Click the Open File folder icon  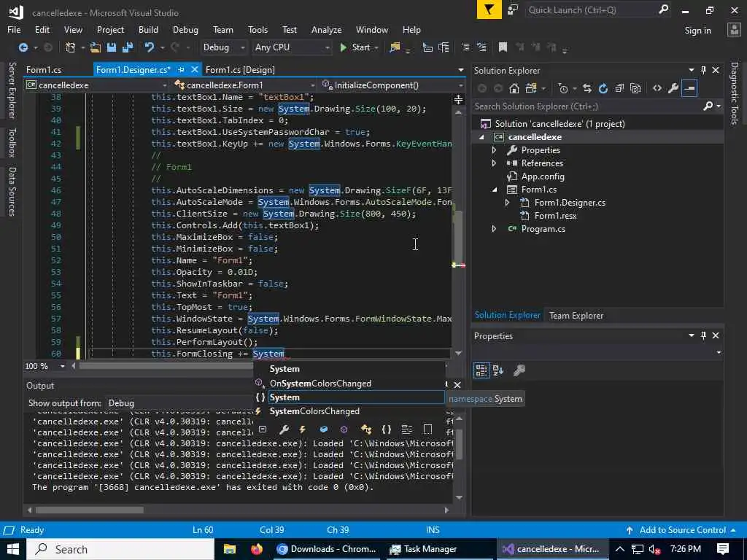click(96, 47)
